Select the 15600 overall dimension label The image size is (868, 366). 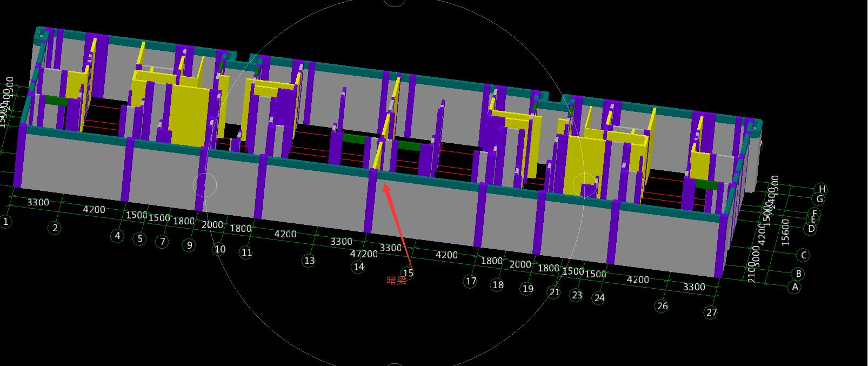(x=785, y=232)
